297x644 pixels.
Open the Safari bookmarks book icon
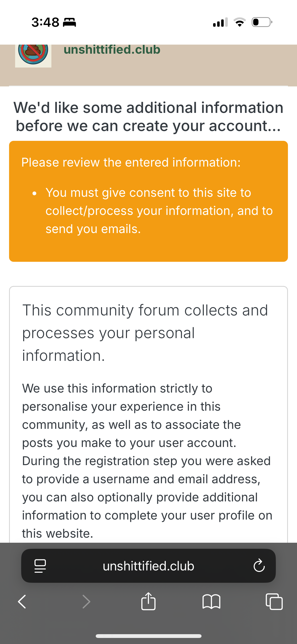click(211, 602)
